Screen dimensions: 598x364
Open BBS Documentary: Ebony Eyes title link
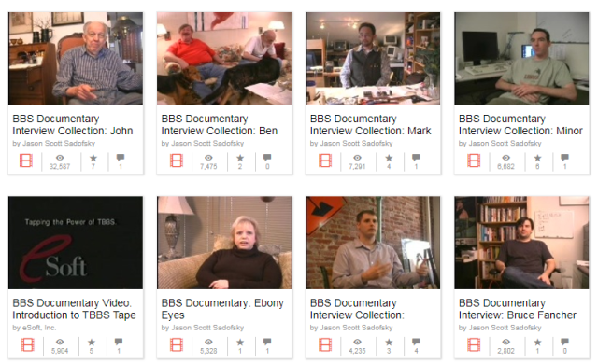tap(222, 309)
